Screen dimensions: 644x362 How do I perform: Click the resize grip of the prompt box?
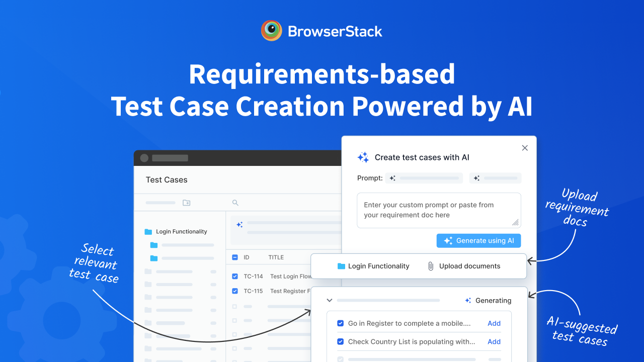(x=515, y=222)
